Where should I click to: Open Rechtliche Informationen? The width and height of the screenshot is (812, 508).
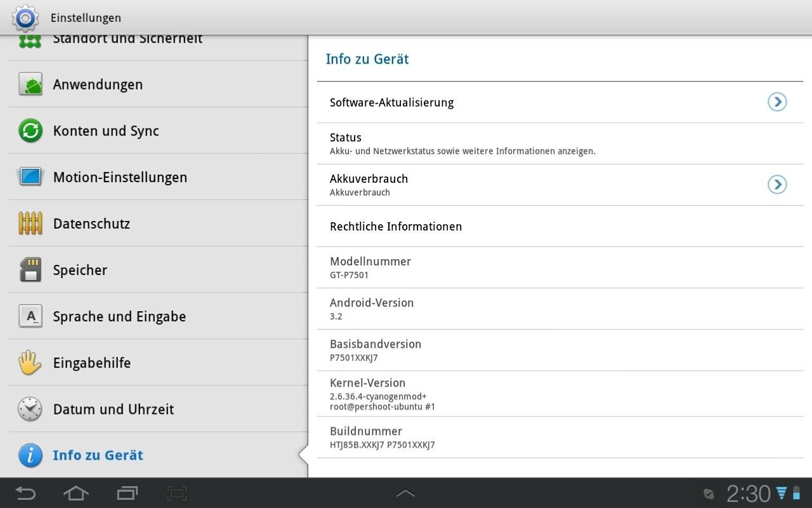(560, 226)
